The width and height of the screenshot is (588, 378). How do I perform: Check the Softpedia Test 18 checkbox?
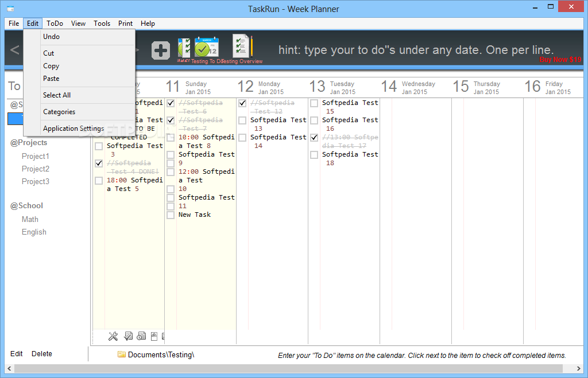[314, 155]
